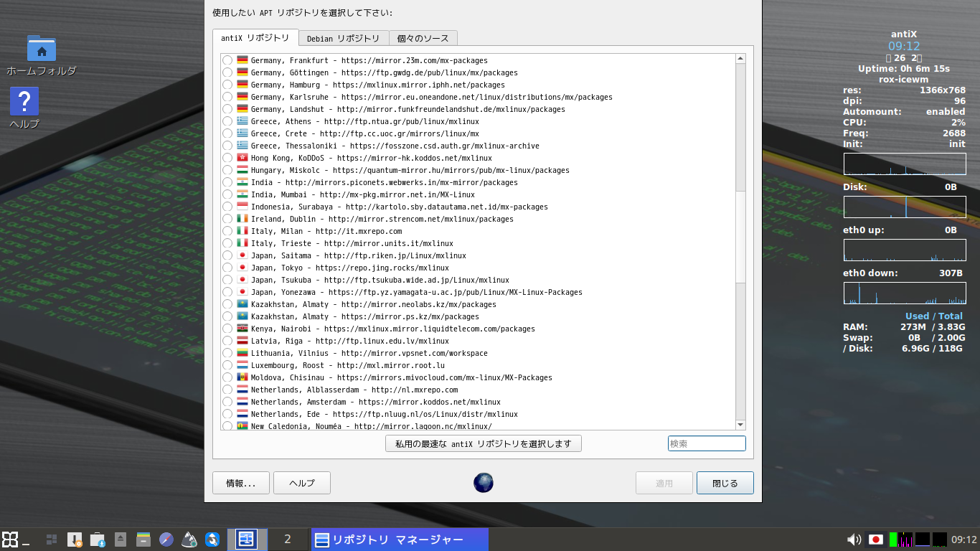
Task: Select the Italy, Milan mirror radio button
Action: pos(227,231)
